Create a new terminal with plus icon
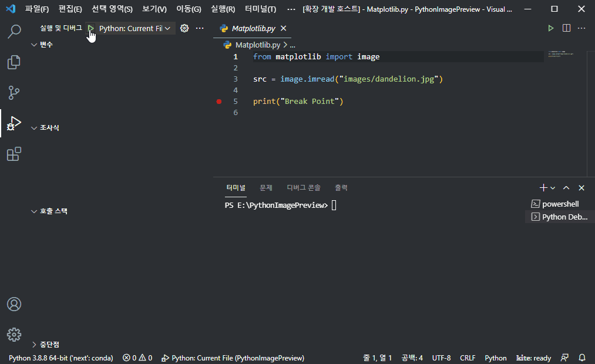Screen dimensions: 595x364 coord(543,188)
